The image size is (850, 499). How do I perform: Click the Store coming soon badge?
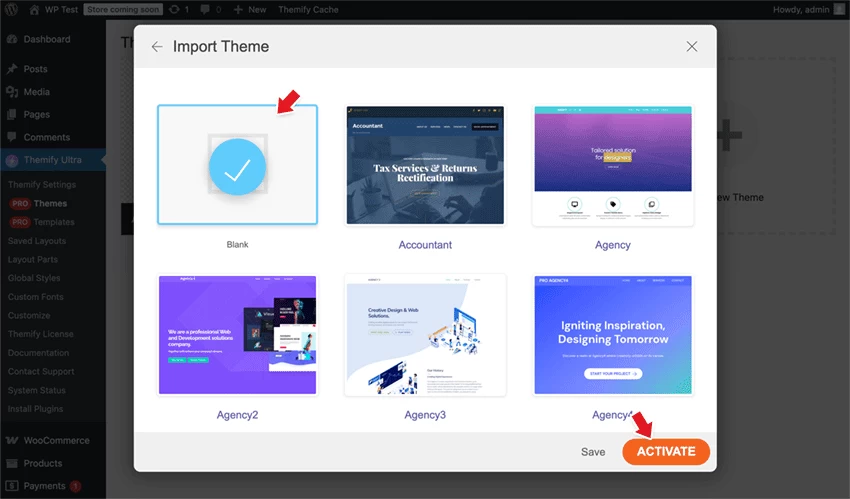(123, 9)
